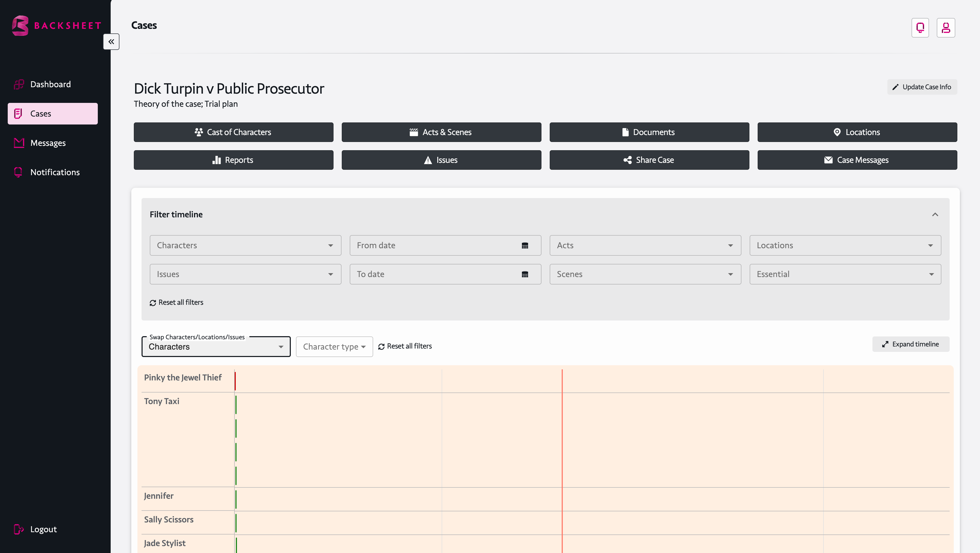Open the To date calendar icon
980x553 pixels.
click(x=525, y=275)
